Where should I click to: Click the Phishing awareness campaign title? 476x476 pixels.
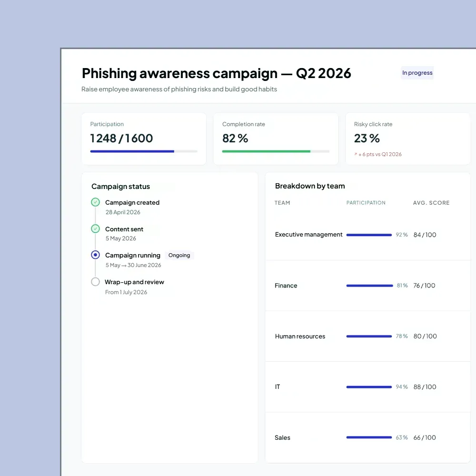tap(217, 73)
